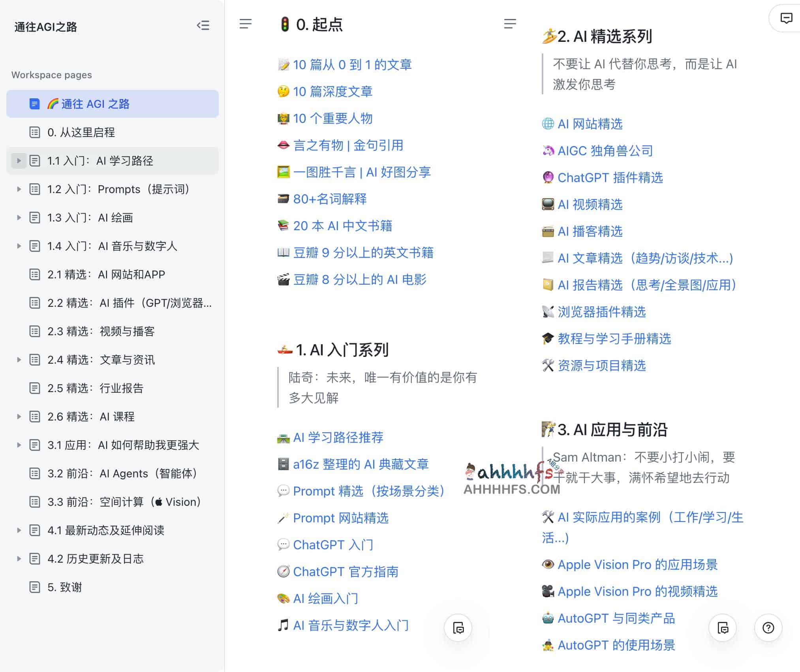Viewport: 800px width, 672px height.
Task: Open the outline icon above 0. 起点 column
Action: (246, 24)
